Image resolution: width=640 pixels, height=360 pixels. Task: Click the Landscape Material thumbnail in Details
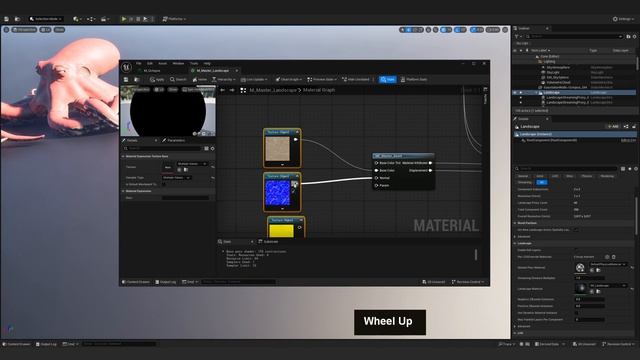580,288
